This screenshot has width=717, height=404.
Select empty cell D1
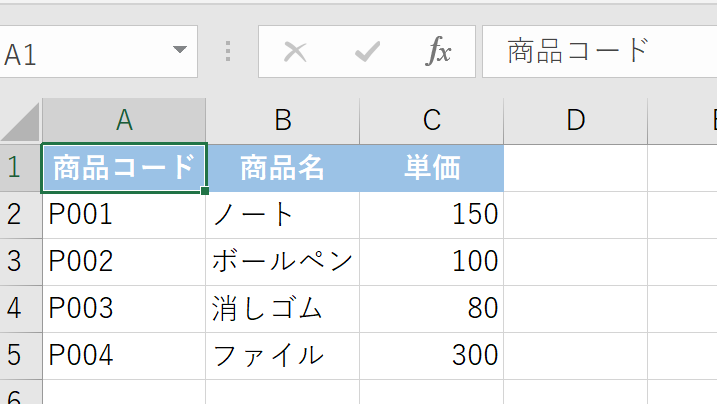tap(576, 168)
